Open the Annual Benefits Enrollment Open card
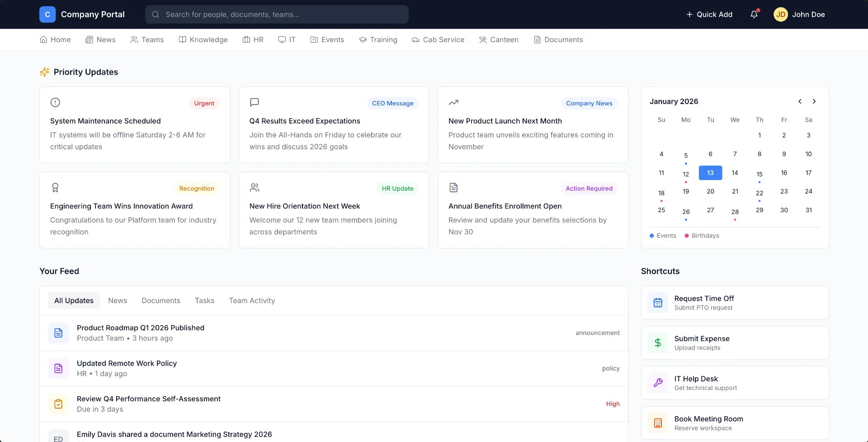This screenshot has height=442, width=868. (x=533, y=210)
